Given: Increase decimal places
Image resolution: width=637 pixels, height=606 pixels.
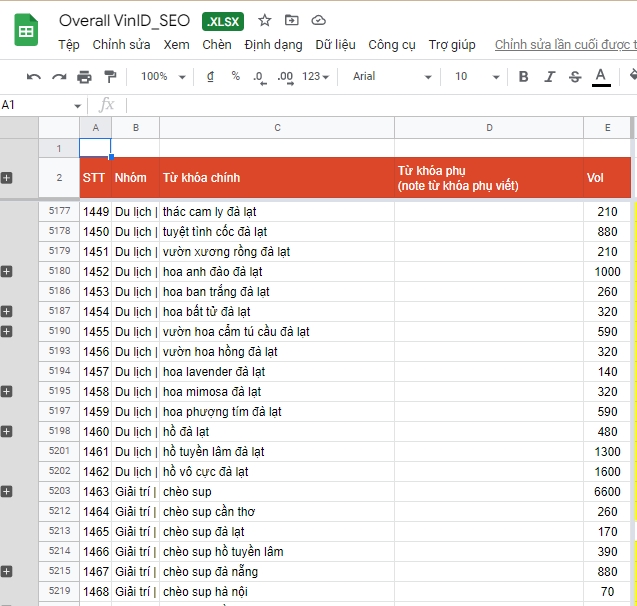Looking at the screenshot, I should (285, 77).
